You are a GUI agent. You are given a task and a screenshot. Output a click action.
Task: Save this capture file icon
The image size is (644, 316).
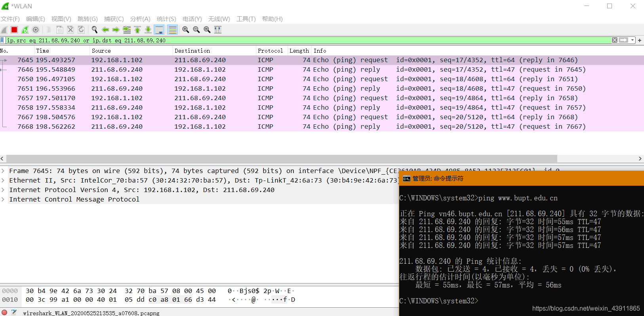click(60, 30)
